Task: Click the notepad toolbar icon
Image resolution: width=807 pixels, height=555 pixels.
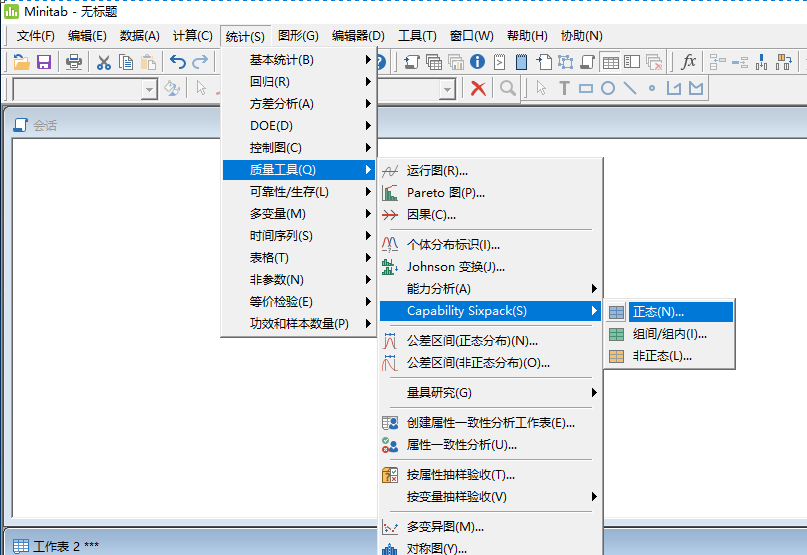Action: coord(521,62)
